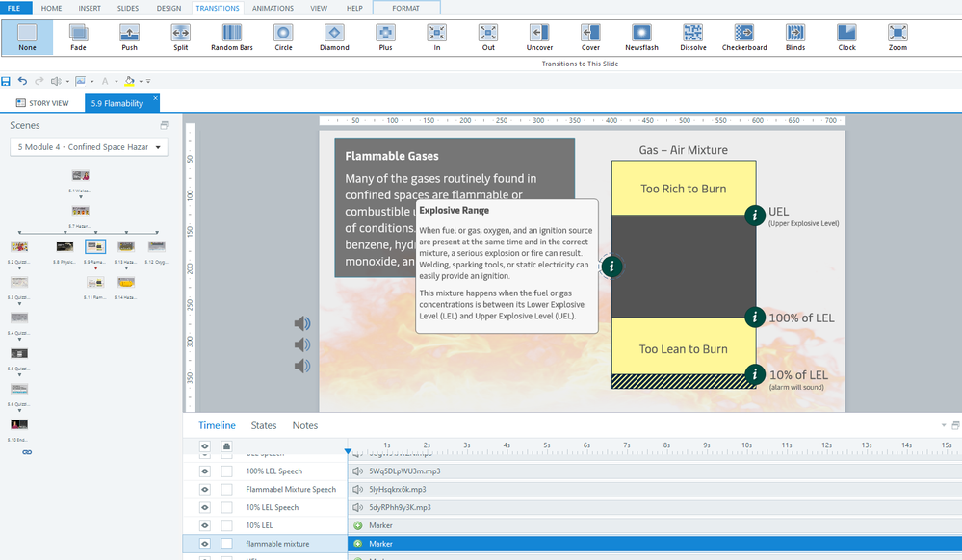Choose the Newsflash transition effect

pos(641,38)
